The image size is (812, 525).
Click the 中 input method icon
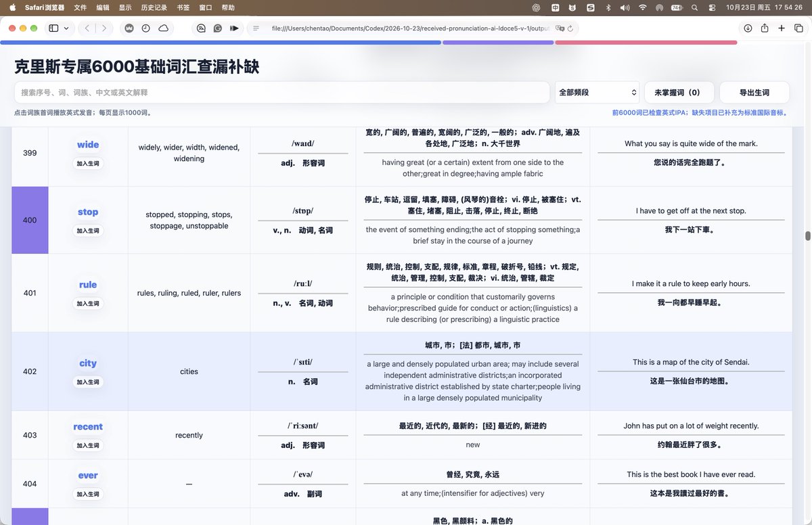(555, 7)
